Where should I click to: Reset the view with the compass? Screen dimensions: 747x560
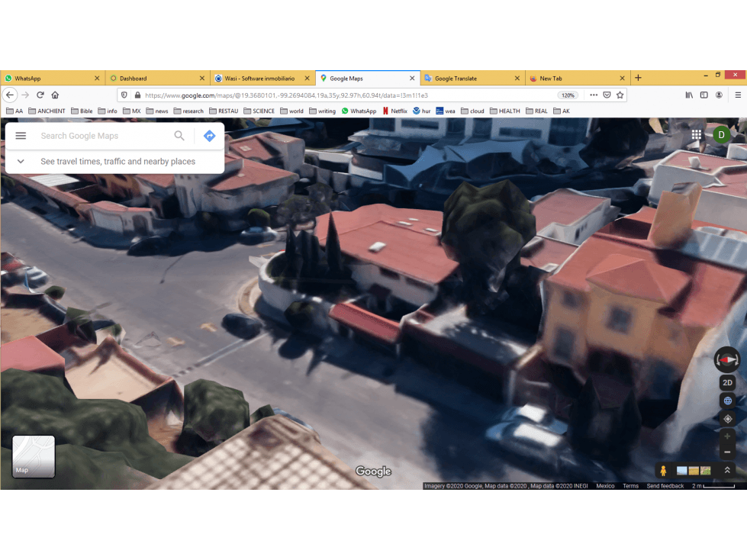pos(727,359)
